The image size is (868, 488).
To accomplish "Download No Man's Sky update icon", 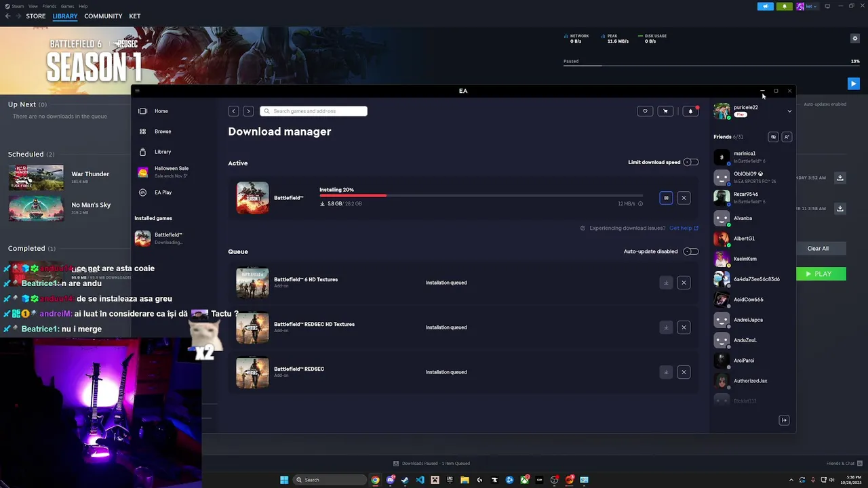I will 840,208.
